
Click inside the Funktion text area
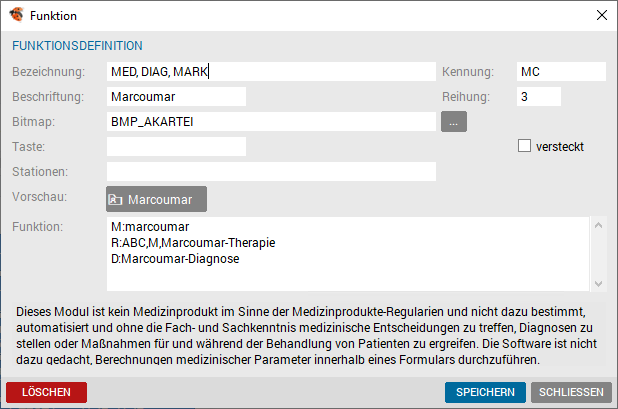[x=348, y=254]
